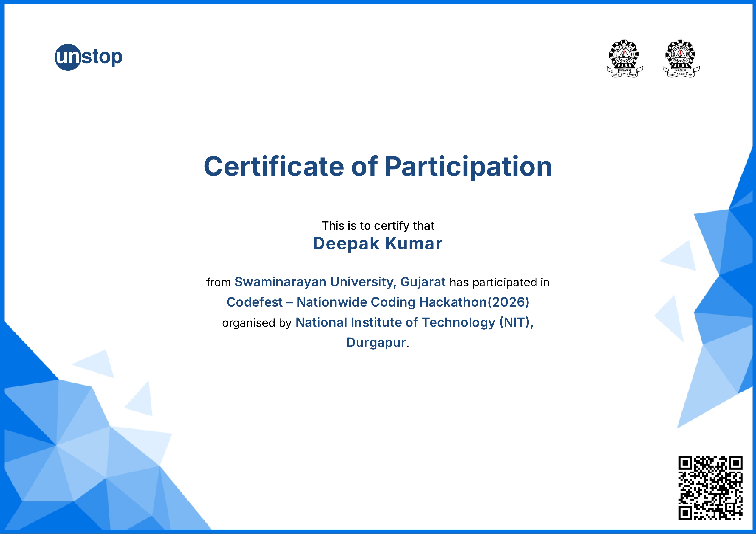Image resolution: width=756 pixels, height=534 pixels.
Task: Click the 'organised by' text
Action: pyautogui.click(x=256, y=323)
